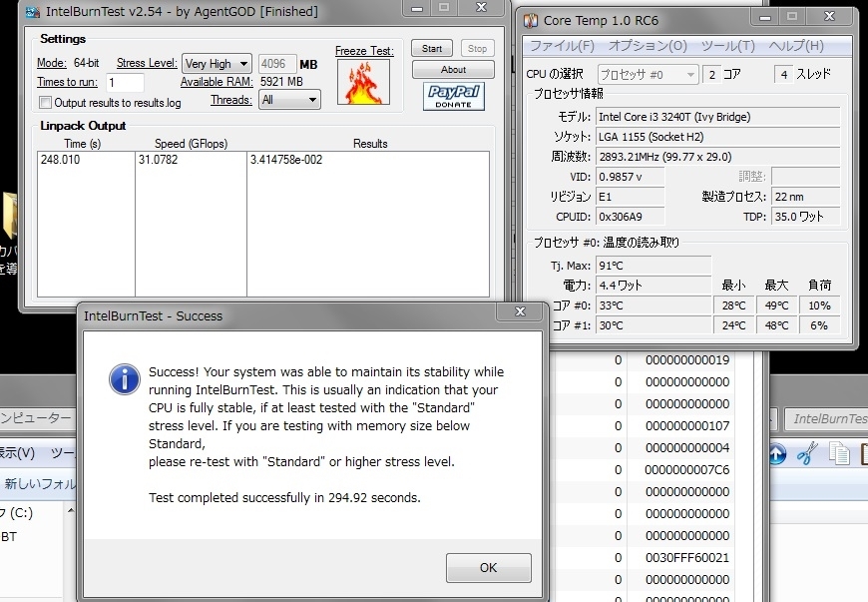Click the core #1 load 6%

pyautogui.click(x=819, y=325)
